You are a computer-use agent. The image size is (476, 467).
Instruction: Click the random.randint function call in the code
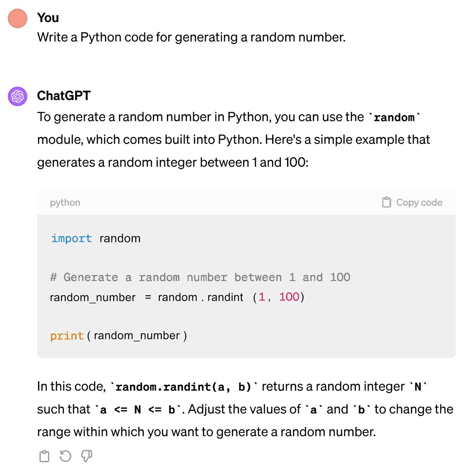click(x=200, y=297)
